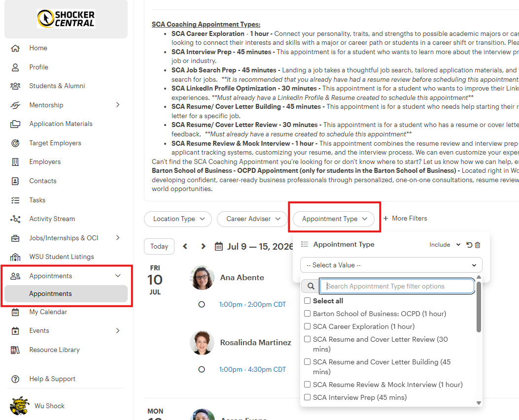Viewport: 519px width, 420px height.
Task: Go to next week arrow
Action: pyautogui.click(x=203, y=246)
